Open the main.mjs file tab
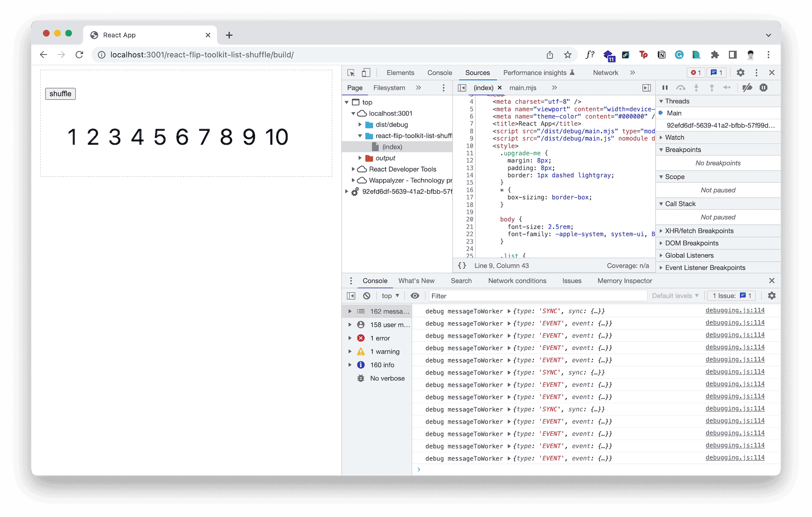The width and height of the screenshot is (812, 517). pos(523,88)
